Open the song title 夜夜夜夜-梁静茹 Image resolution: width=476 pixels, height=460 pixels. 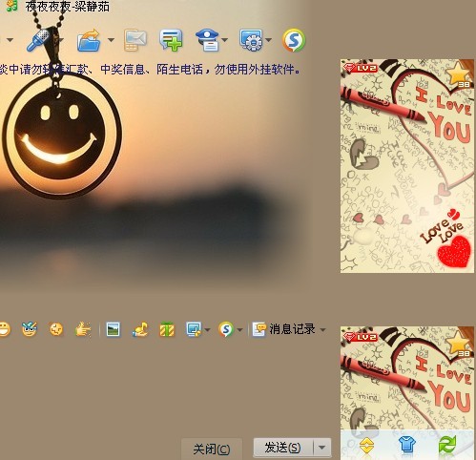click(68, 7)
